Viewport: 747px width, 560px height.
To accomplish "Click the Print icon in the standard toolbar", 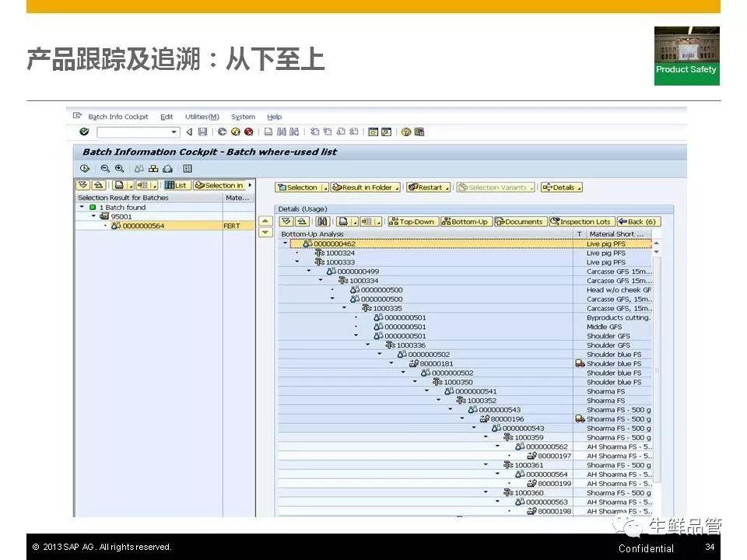I will tap(268, 132).
